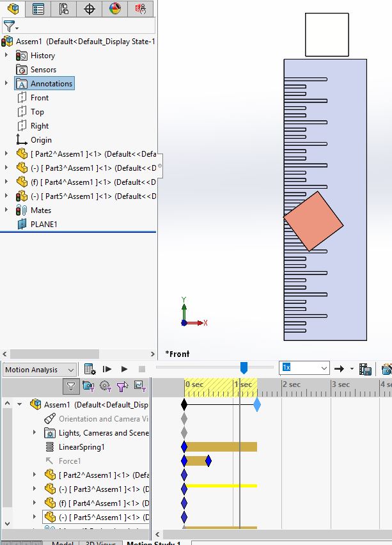Image resolution: width=392 pixels, height=545 pixels.
Task: Click the Mates paperclip icon
Action: [22, 210]
